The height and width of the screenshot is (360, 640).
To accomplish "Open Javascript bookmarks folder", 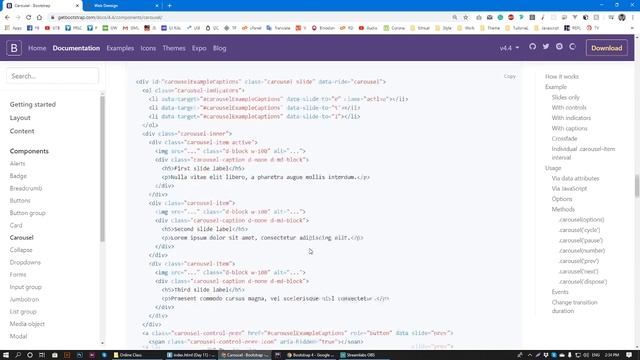I will pos(546,28).
